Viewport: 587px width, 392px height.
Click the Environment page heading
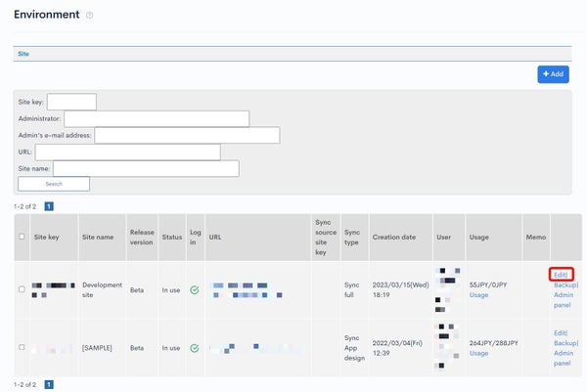pyautogui.click(x=46, y=15)
